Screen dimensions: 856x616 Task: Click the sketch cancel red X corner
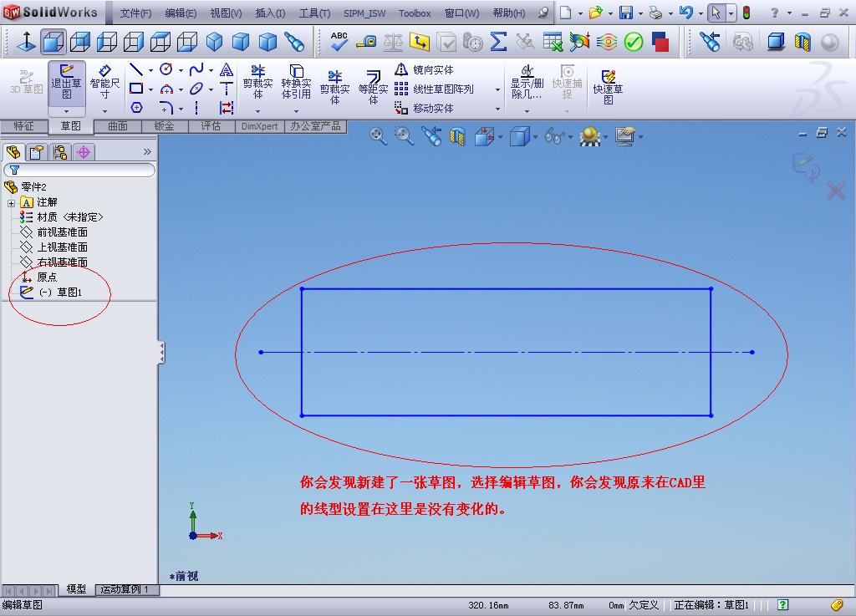836,191
